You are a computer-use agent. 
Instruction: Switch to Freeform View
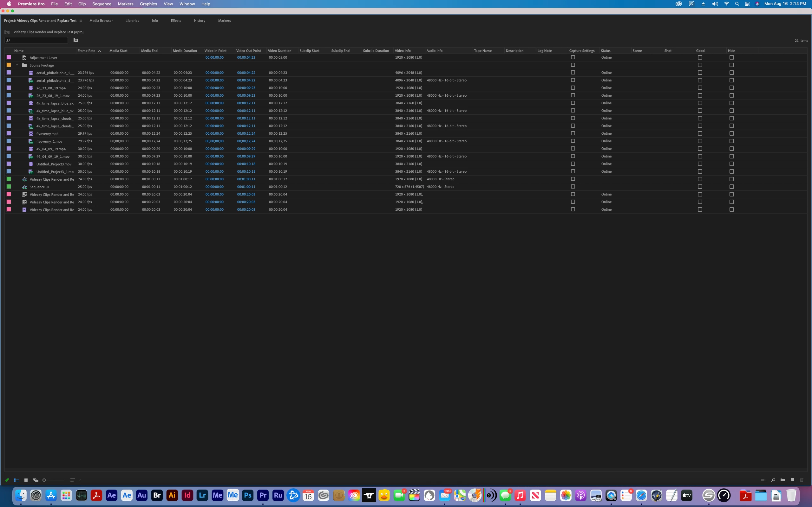[35, 480]
